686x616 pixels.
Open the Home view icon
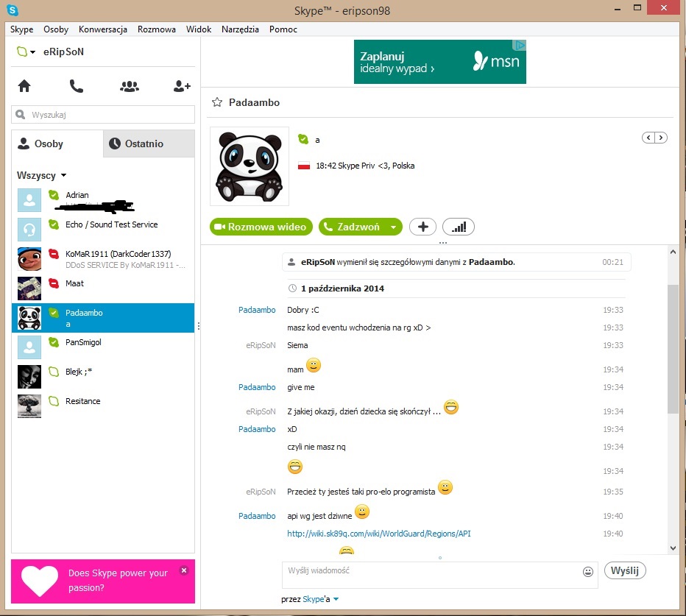click(x=24, y=86)
